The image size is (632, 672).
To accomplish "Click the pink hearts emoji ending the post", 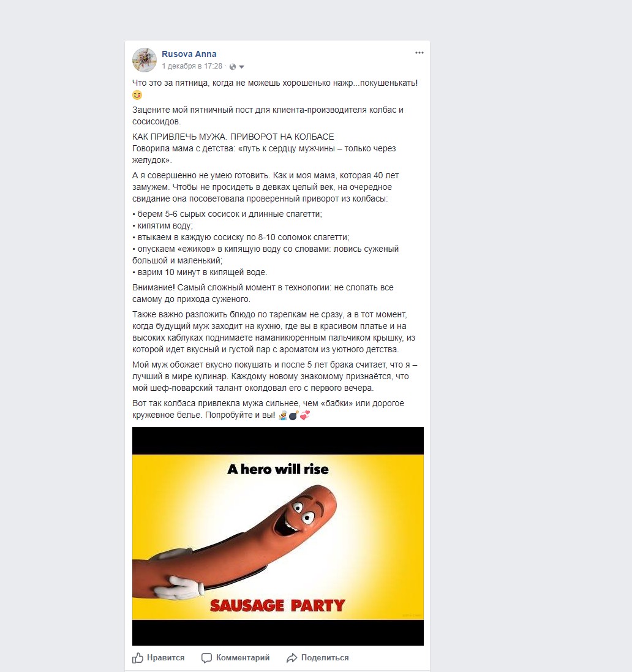I will 304,415.
